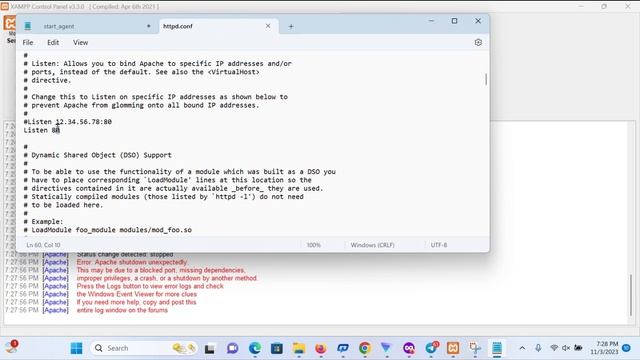Click the '#Listen 12.34.56.78:80' line
Viewport: 640px width, 360px height.
tap(67, 122)
